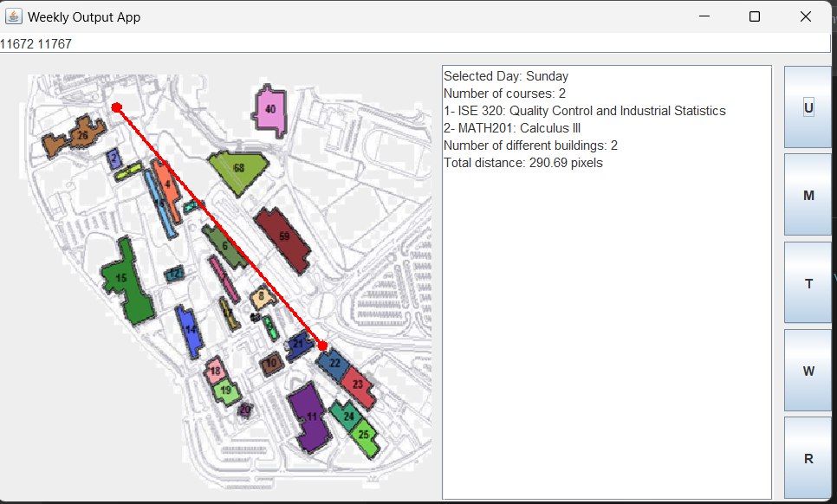Click the "Number of courses: 2" line
Screen dimensions: 837x504
click(504, 94)
